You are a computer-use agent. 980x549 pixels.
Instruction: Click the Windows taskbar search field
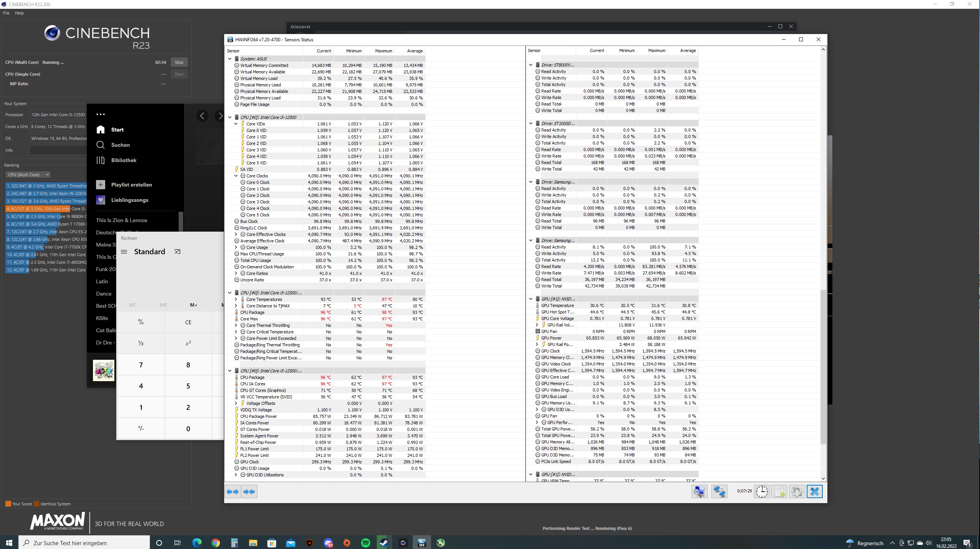[84, 543]
